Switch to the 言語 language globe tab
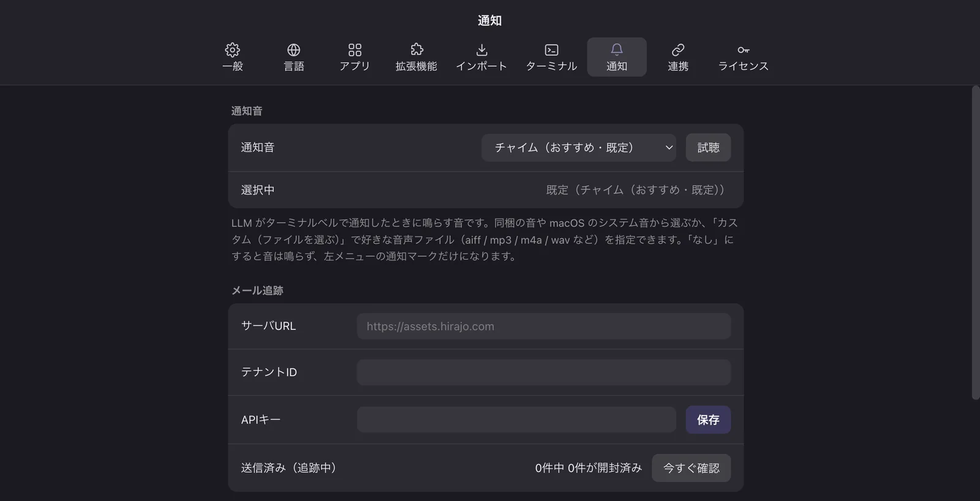The width and height of the screenshot is (980, 501). (x=294, y=57)
